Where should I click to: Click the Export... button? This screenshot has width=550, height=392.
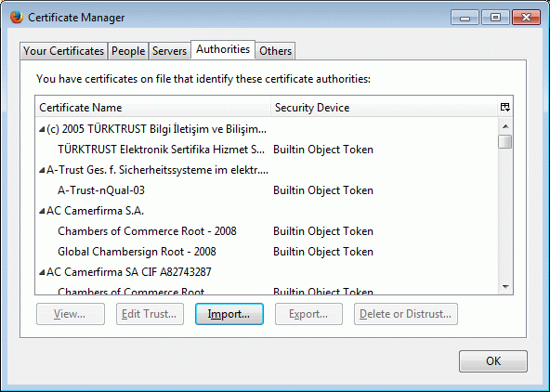click(x=308, y=314)
